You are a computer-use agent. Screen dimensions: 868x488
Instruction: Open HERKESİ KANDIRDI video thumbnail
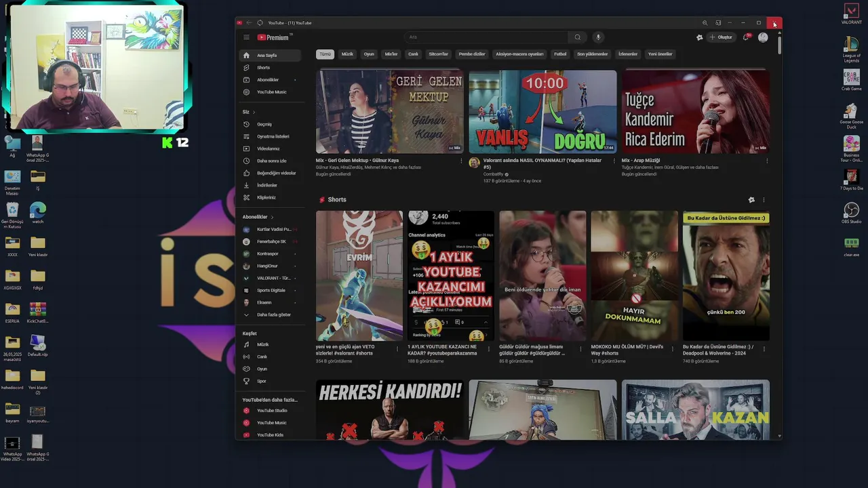[390, 410]
